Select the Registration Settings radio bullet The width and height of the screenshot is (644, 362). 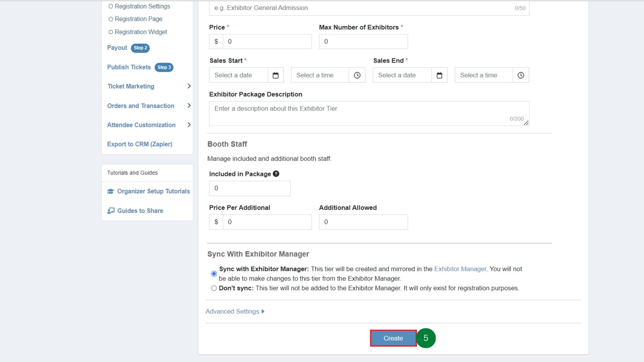click(x=111, y=6)
